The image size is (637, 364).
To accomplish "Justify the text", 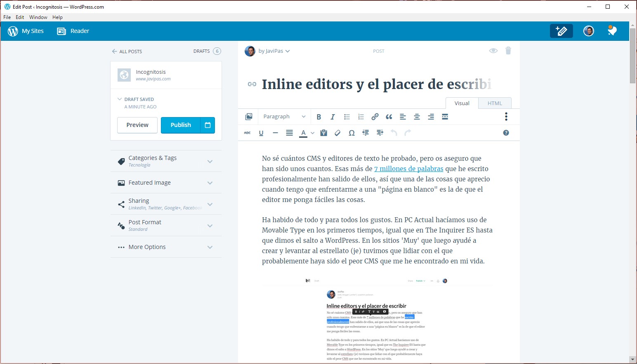I will (x=289, y=133).
